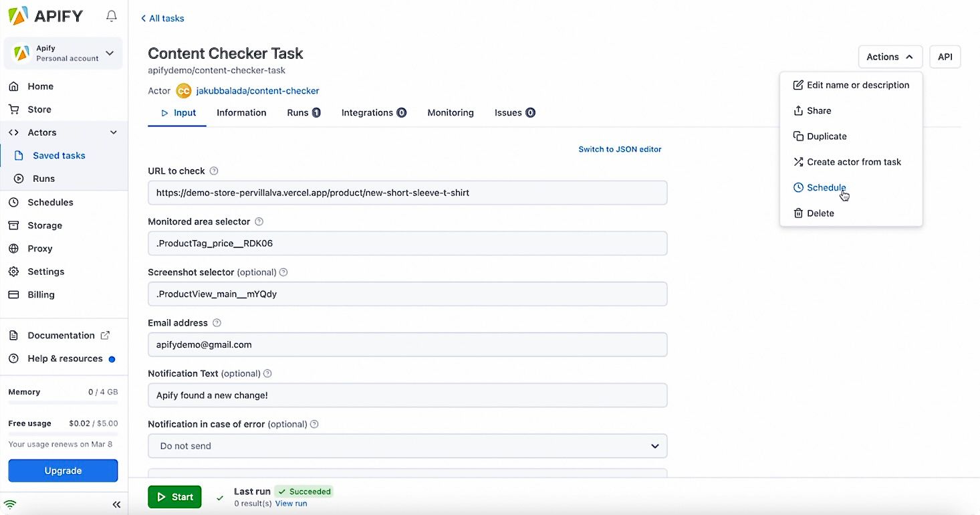Image resolution: width=980 pixels, height=515 pixels.
Task: Open the API button
Action: tap(945, 57)
